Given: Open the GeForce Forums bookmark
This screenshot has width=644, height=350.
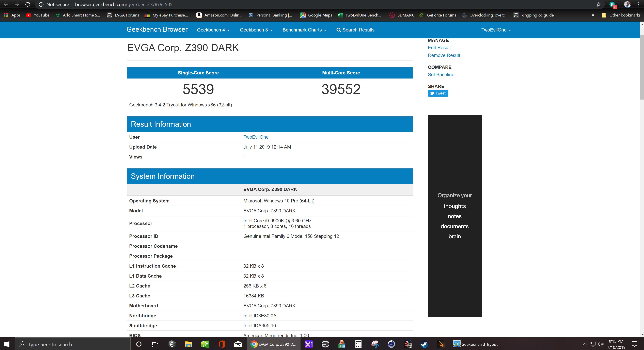Looking at the screenshot, I should 438,15.
